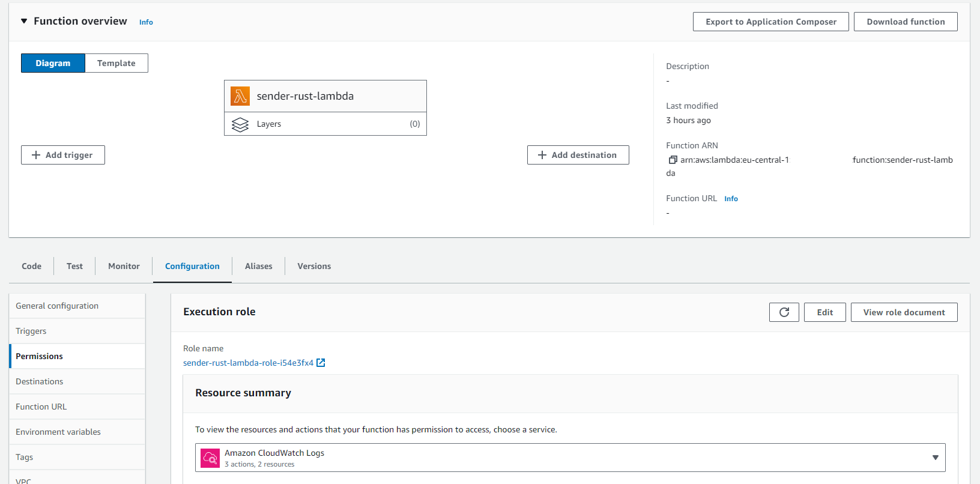980x484 pixels.
Task: Click the Execution role heading
Action: [219, 312]
